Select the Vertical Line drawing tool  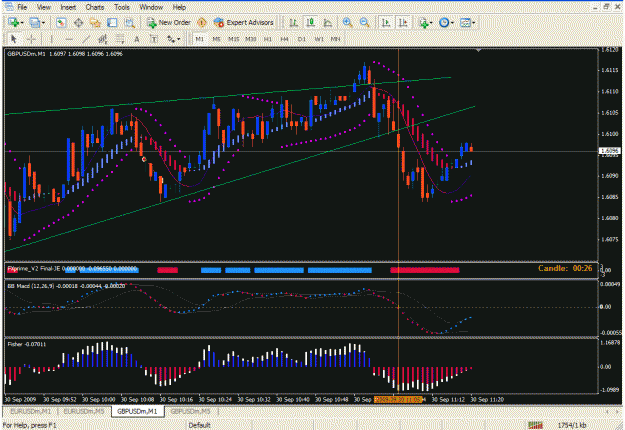coord(51,39)
